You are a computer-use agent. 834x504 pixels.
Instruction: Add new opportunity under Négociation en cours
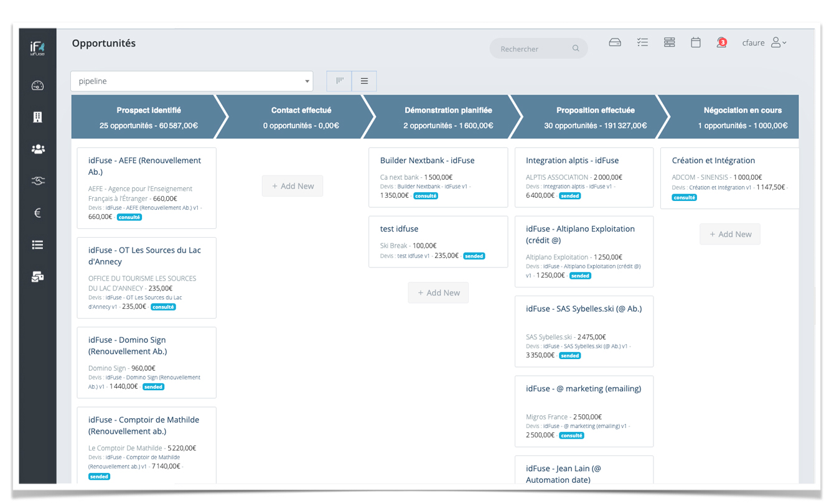(x=730, y=235)
